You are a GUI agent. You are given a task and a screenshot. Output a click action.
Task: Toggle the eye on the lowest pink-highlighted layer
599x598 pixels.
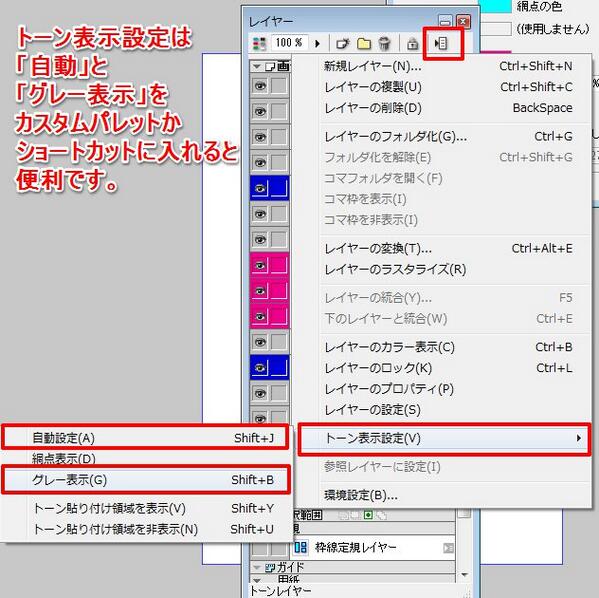pyautogui.click(x=260, y=316)
